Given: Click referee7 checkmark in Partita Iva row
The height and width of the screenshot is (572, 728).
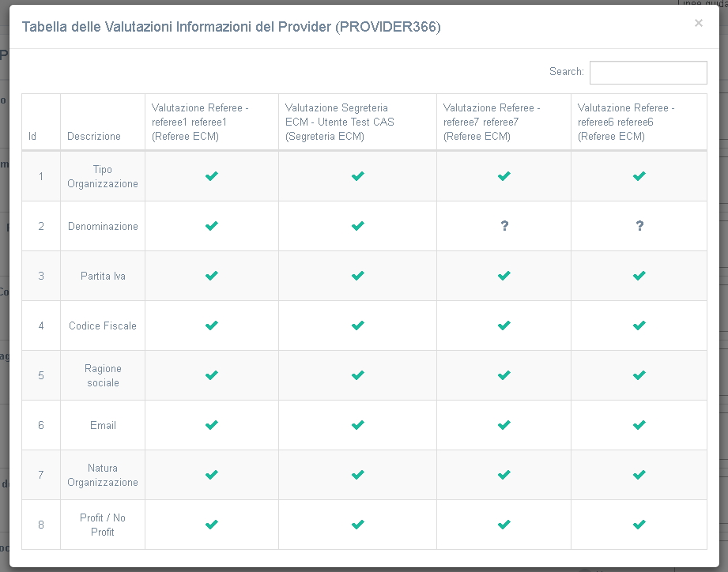Looking at the screenshot, I should pyautogui.click(x=504, y=276).
